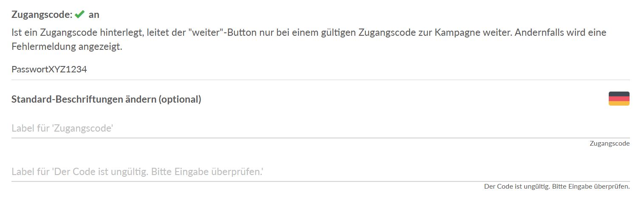Viewport: 644px width, 201px height.
Task: Click the 'an' status text next to checkmark
Action: pyautogui.click(x=94, y=14)
